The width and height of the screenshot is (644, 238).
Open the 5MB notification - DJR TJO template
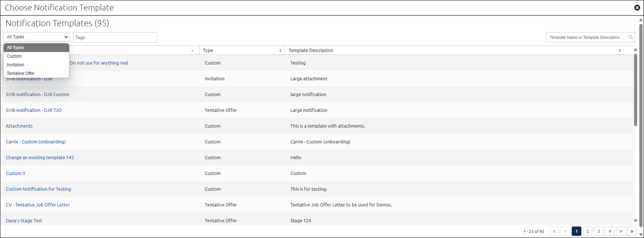pyautogui.click(x=33, y=110)
